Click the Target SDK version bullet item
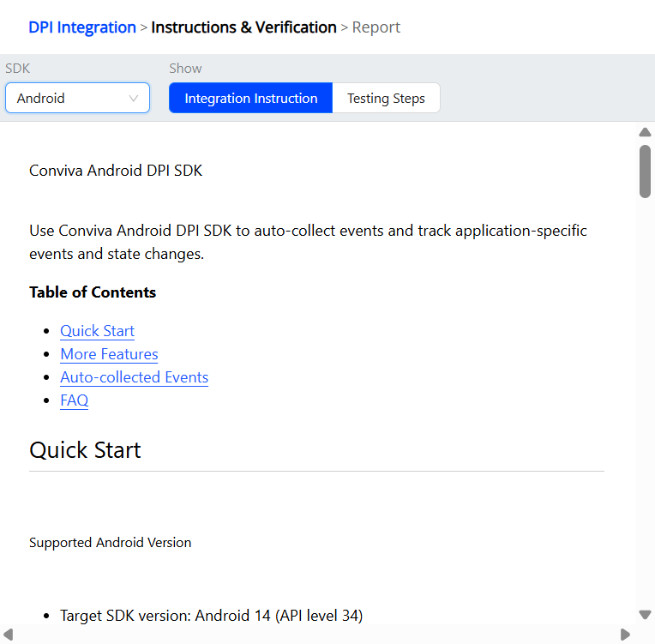The width and height of the screenshot is (655, 644). click(211, 616)
